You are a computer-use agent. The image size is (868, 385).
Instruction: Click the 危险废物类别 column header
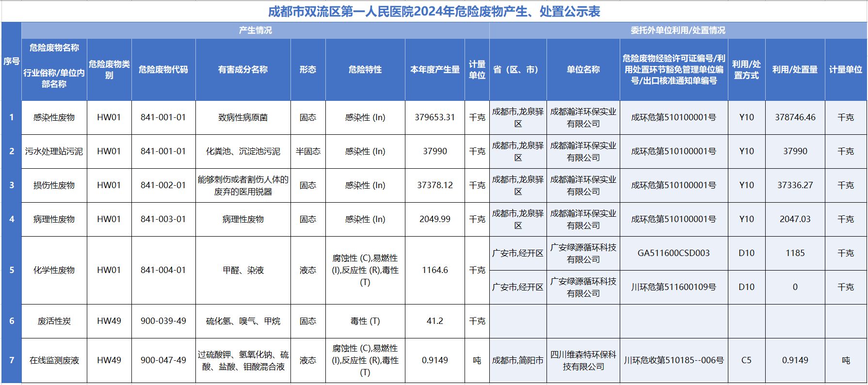click(x=109, y=69)
